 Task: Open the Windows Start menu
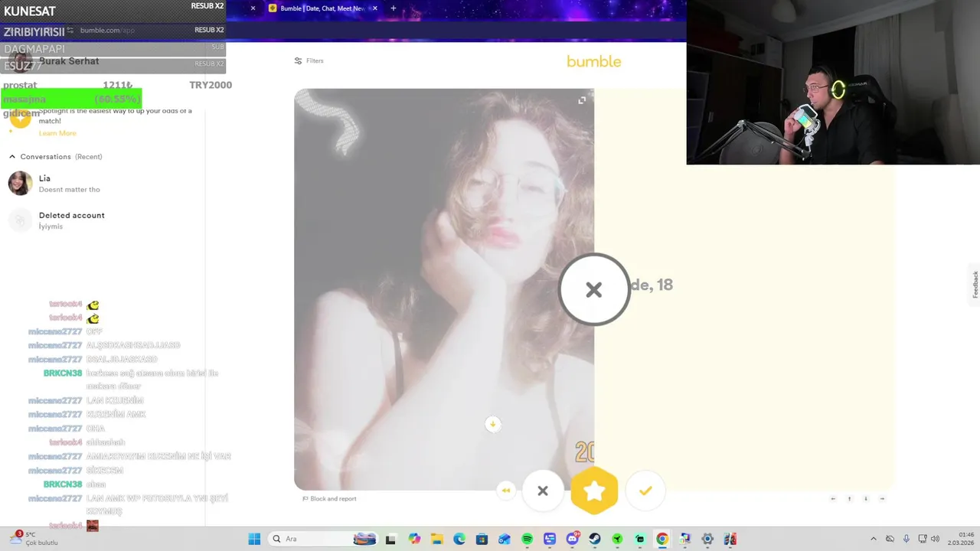[254, 539]
